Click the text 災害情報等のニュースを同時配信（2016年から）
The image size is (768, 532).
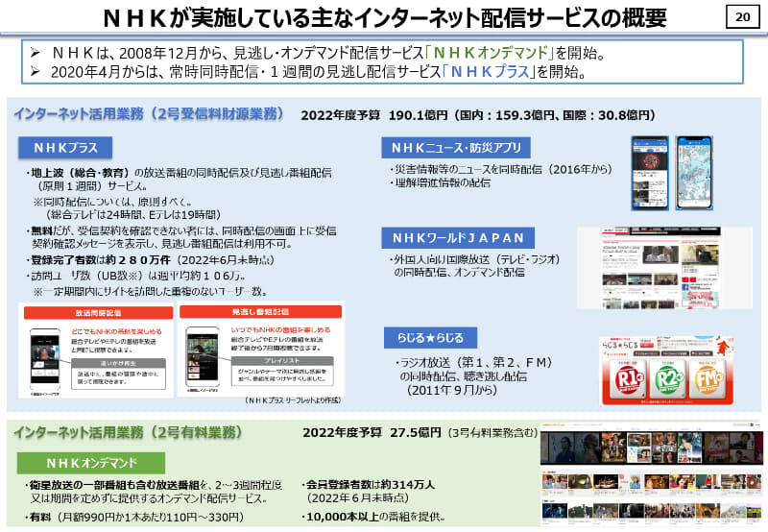[x=503, y=170]
